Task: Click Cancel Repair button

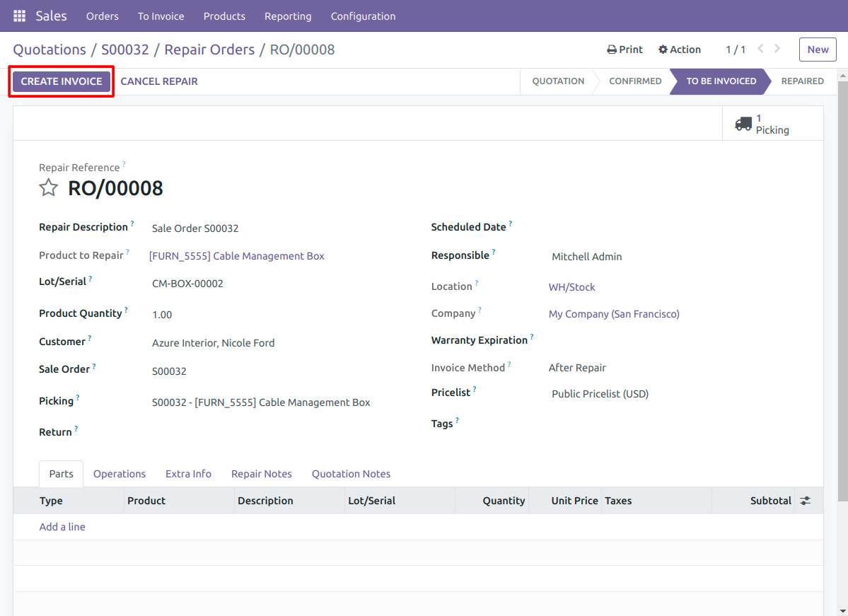Action: (x=159, y=81)
